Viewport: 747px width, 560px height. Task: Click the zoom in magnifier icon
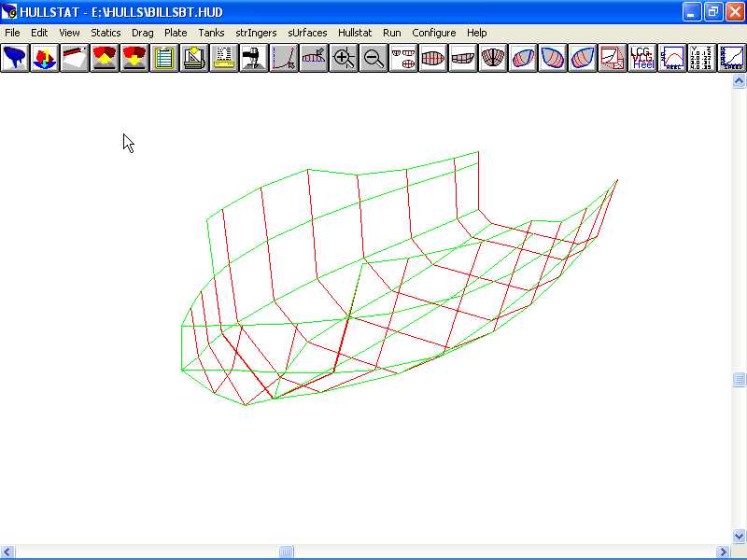[x=344, y=58]
